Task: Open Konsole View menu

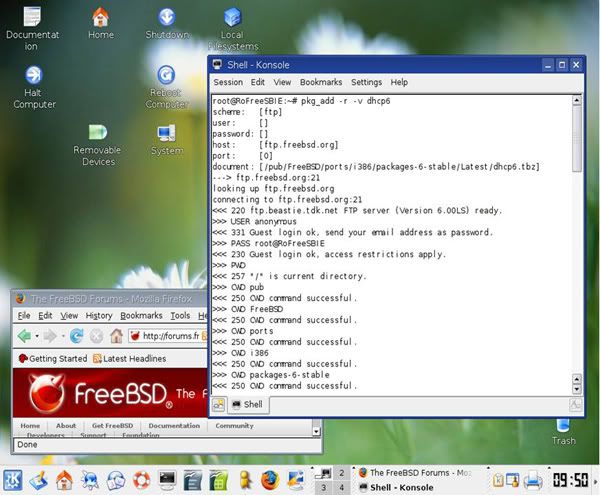Action: [x=282, y=82]
